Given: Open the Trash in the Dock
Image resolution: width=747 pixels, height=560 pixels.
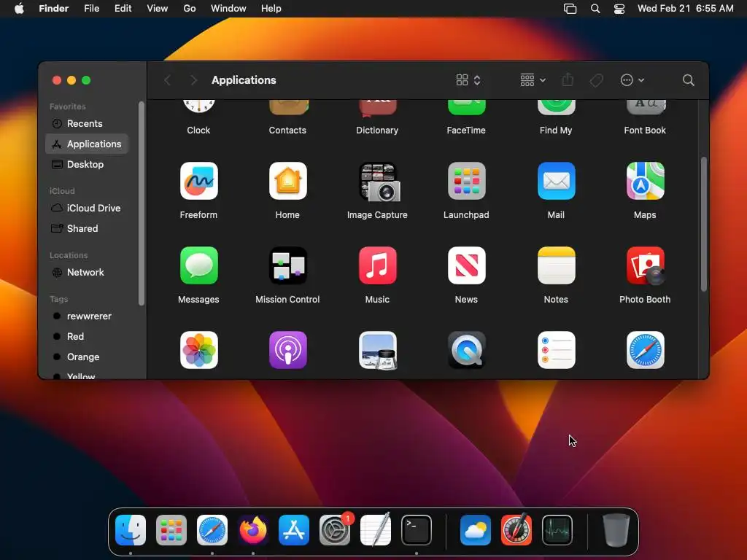Looking at the screenshot, I should [616, 529].
